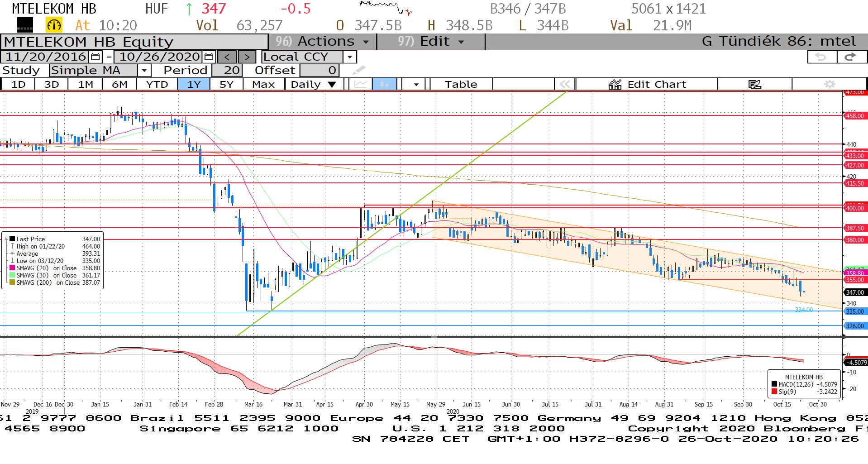This screenshot has width=868, height=464.
Task: Click the 'G Tündiék 86: mtel' title text
Action: [x=779, y=42]
